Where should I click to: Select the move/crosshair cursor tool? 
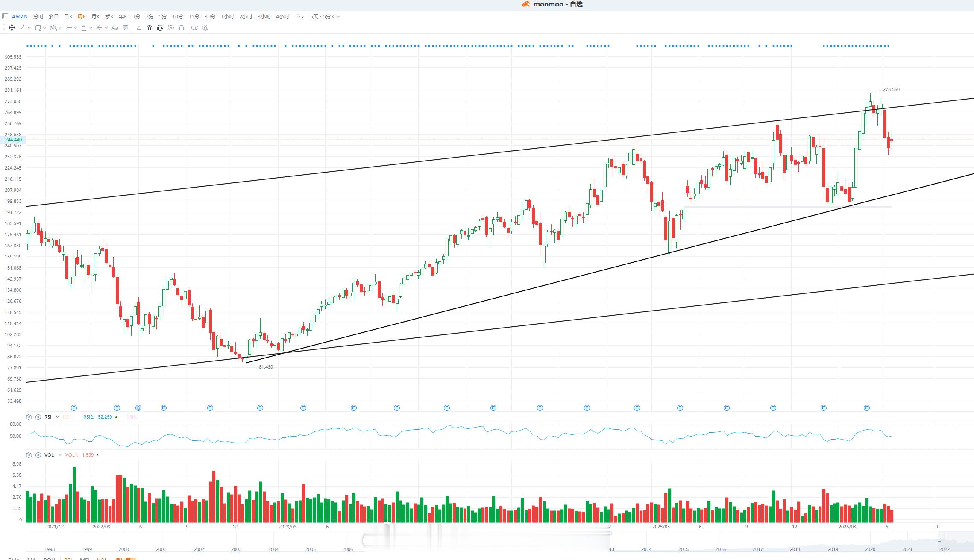pyautogui.click(x=12, y=28)
